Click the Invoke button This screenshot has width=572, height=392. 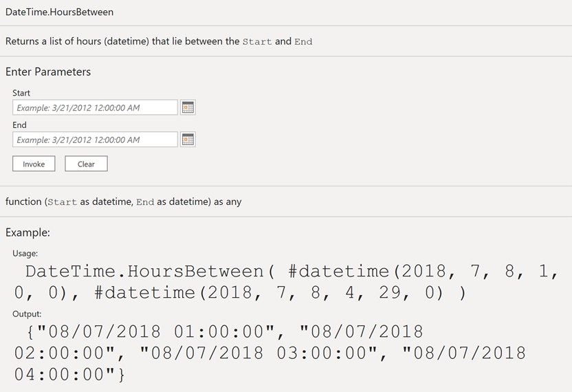(x=34, y=164)
